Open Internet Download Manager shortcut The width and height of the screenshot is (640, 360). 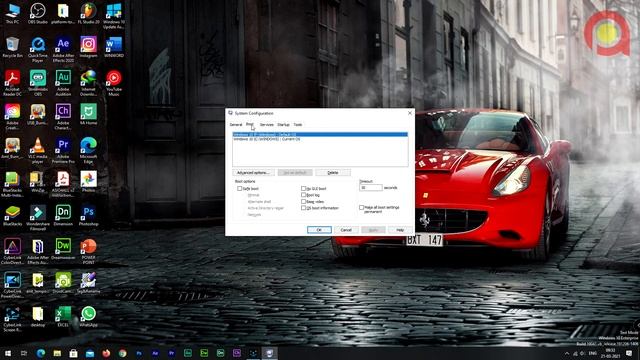tap(88, 82)
